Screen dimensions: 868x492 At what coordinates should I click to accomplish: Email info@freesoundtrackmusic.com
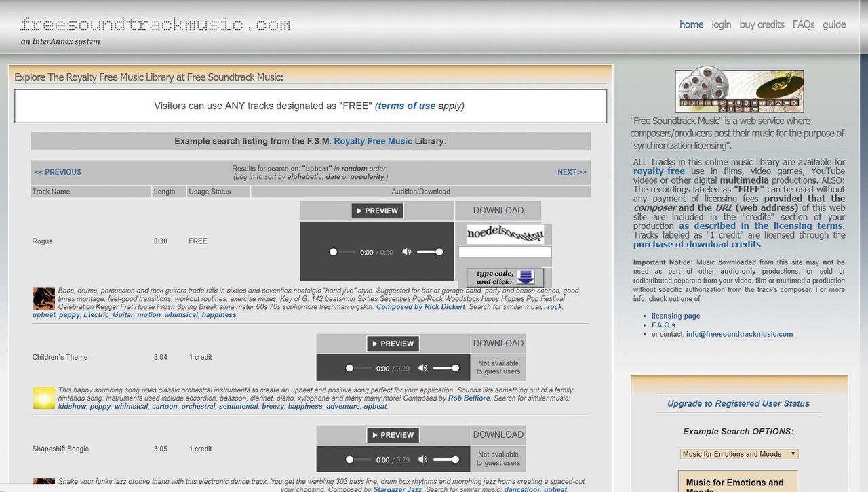click(739, 334)
